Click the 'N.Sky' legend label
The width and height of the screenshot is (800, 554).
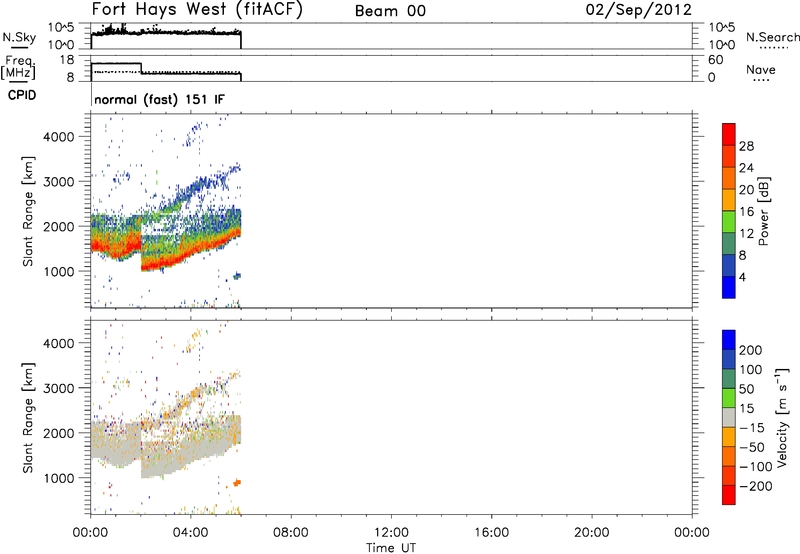click(19, 37)
